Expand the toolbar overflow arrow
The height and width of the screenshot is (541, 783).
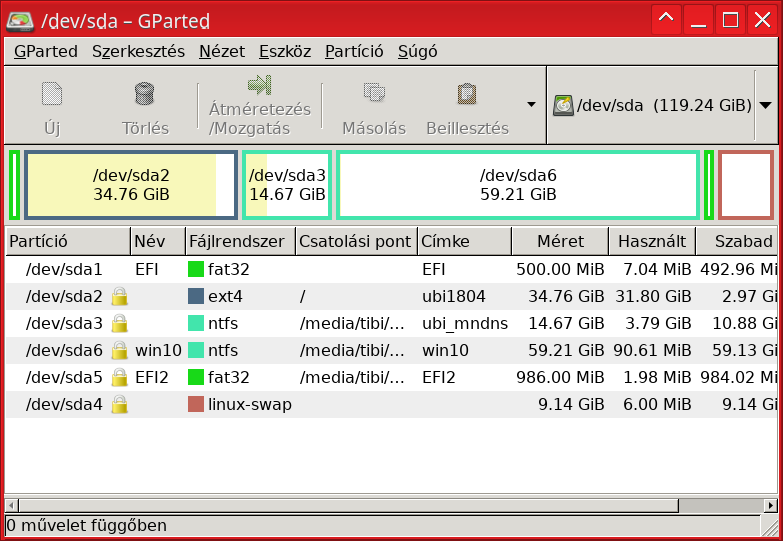pos(531,104)
